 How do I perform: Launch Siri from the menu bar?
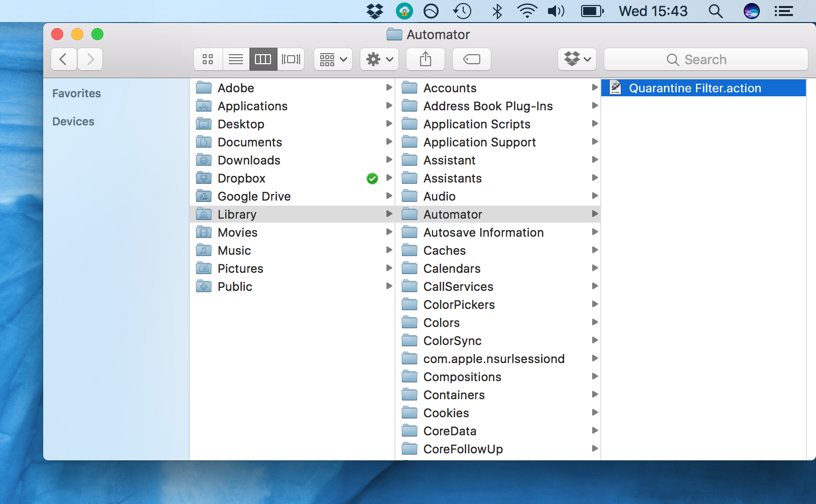(x=751, y=11)
